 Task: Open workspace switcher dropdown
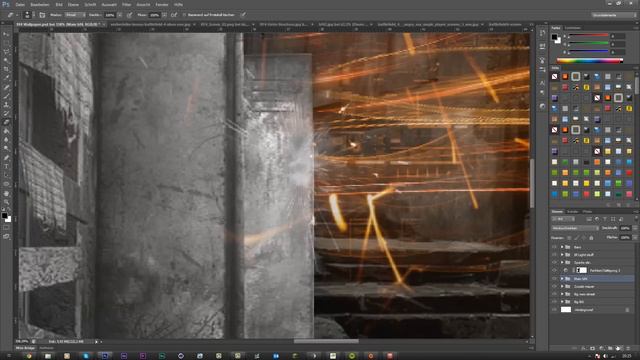pyautogui.click(x=613, y=15)
